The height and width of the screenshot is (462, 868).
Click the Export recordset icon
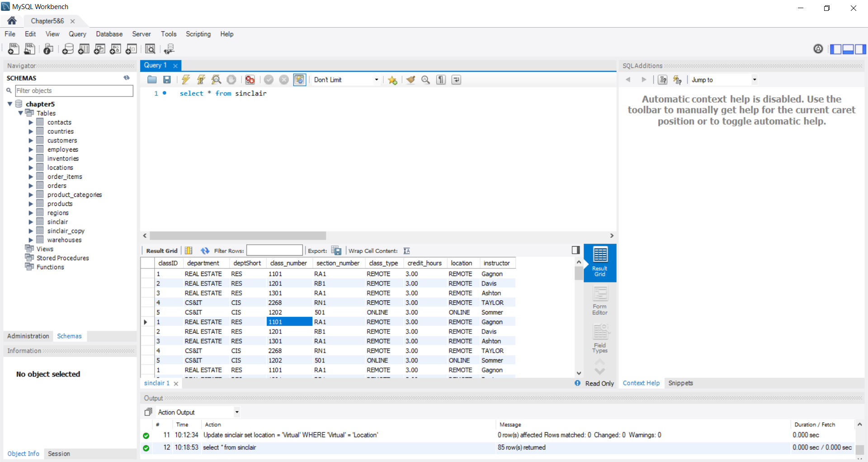click(336, 251)
